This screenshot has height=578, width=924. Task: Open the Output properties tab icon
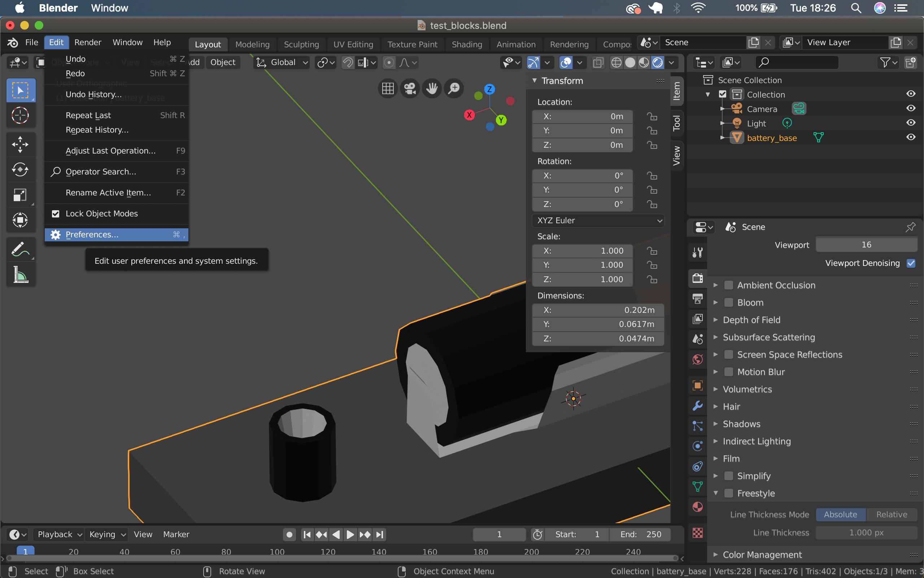pos(697,298)
